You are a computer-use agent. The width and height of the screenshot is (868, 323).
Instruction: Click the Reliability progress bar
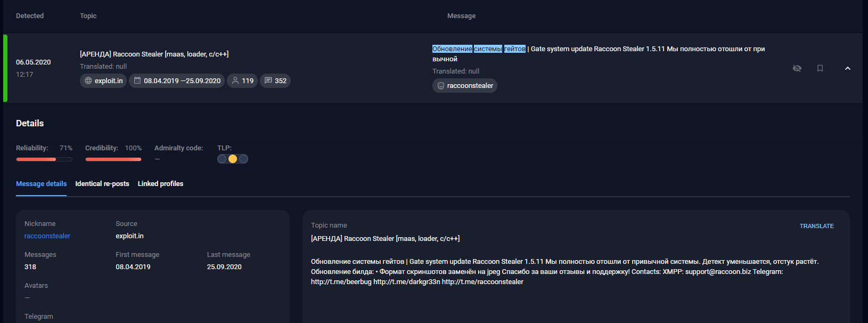[44, 159]
